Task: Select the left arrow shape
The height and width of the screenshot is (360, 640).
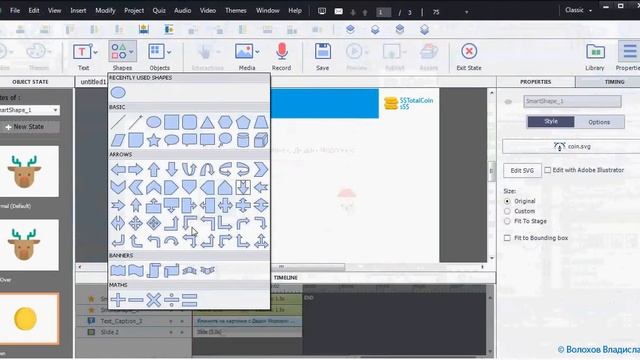Action: [118, 169]
